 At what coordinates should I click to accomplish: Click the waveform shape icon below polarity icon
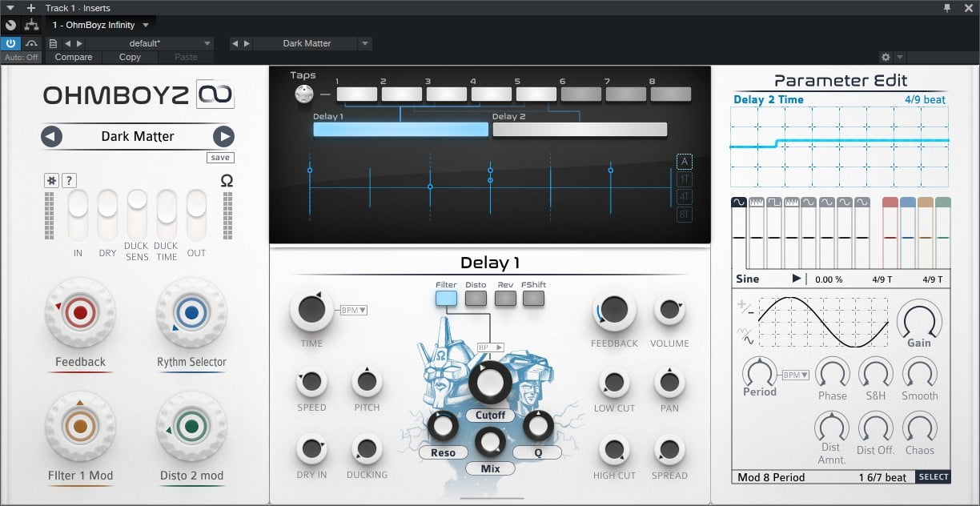pos(745,334)
